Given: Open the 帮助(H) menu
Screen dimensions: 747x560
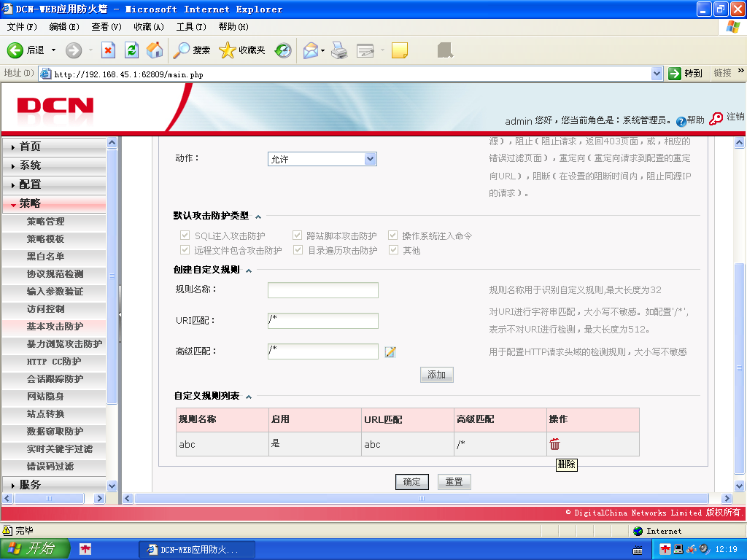Looking at the screenshot, I should pos(233,27).
